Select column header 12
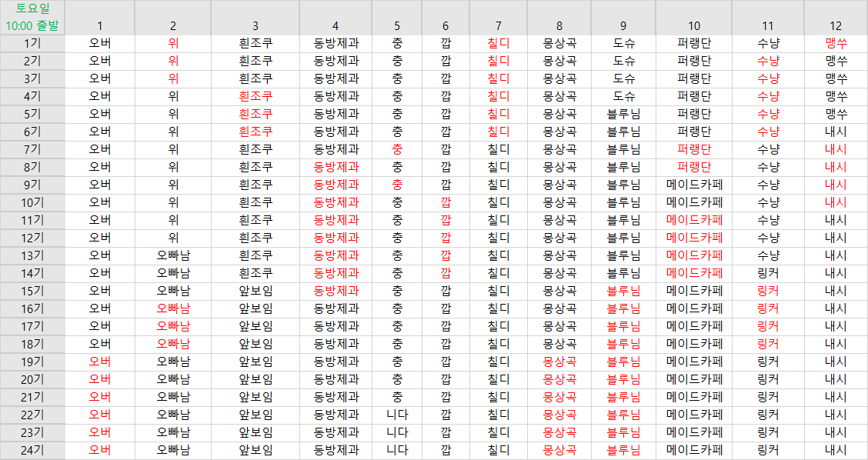 click(x=836, y=25)
